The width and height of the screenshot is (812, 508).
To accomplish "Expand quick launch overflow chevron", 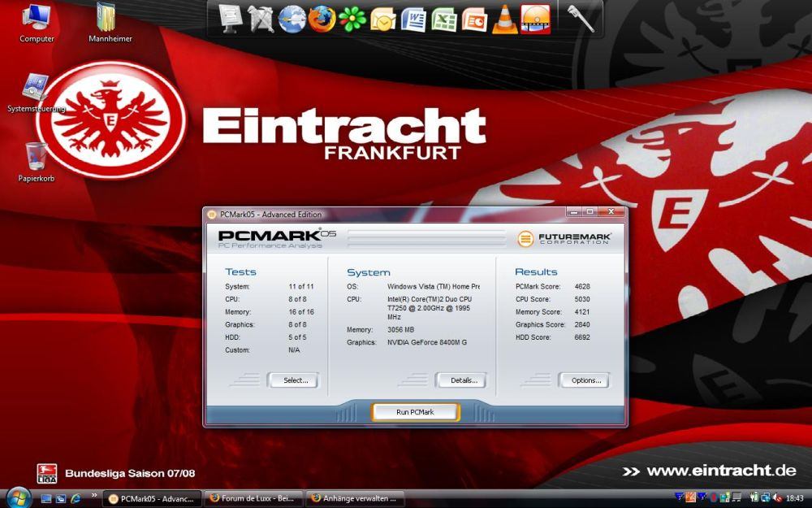I will tap(94, 496).
